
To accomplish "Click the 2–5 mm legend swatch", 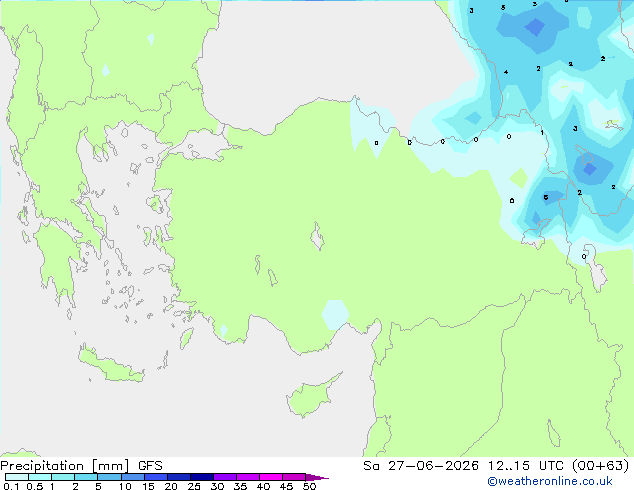I will pos(86,477).
